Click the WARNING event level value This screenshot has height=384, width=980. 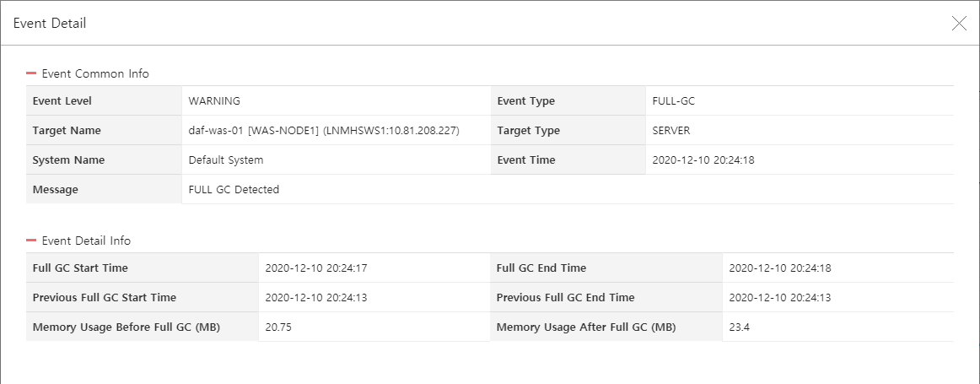214,101
